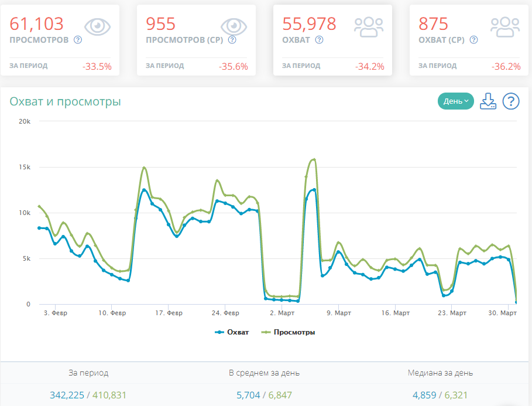
Task: Download the chart data
Action: tap(488, 101)
